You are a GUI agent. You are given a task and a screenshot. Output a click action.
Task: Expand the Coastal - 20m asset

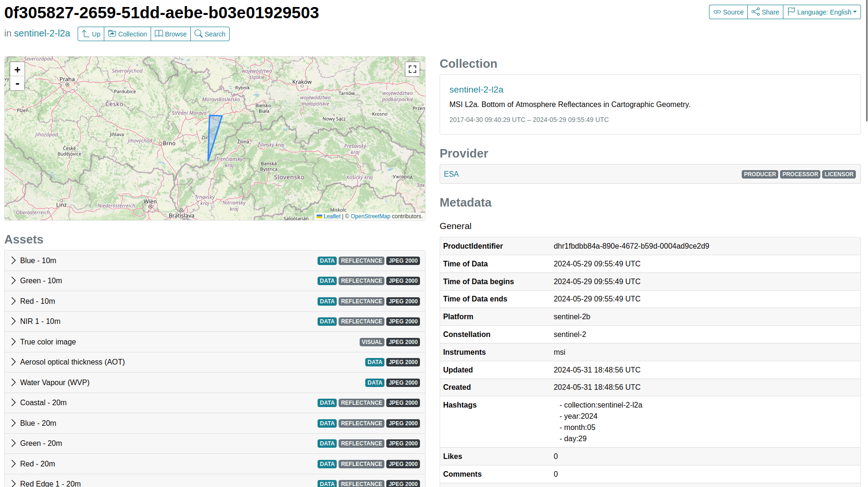(x=43, y=403)
